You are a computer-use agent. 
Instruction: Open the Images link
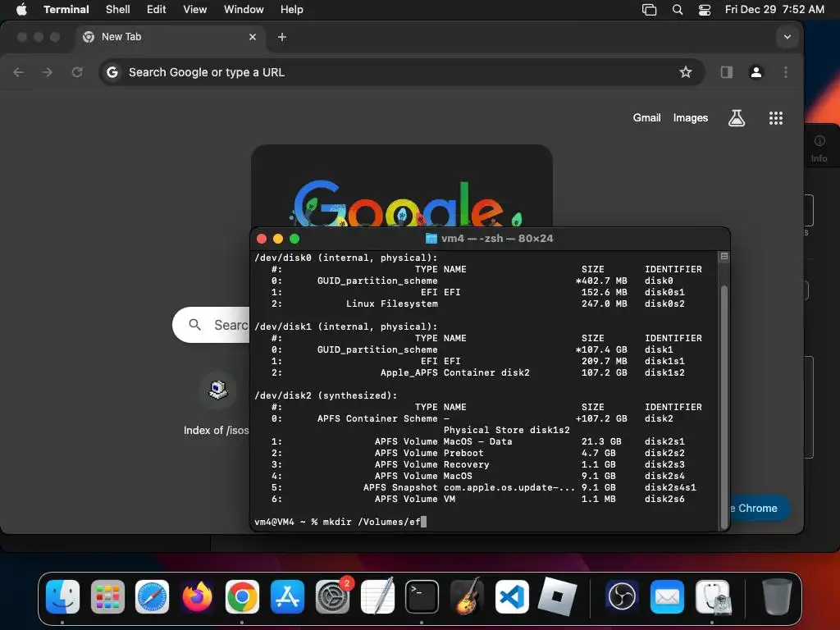tap(691, 118)
